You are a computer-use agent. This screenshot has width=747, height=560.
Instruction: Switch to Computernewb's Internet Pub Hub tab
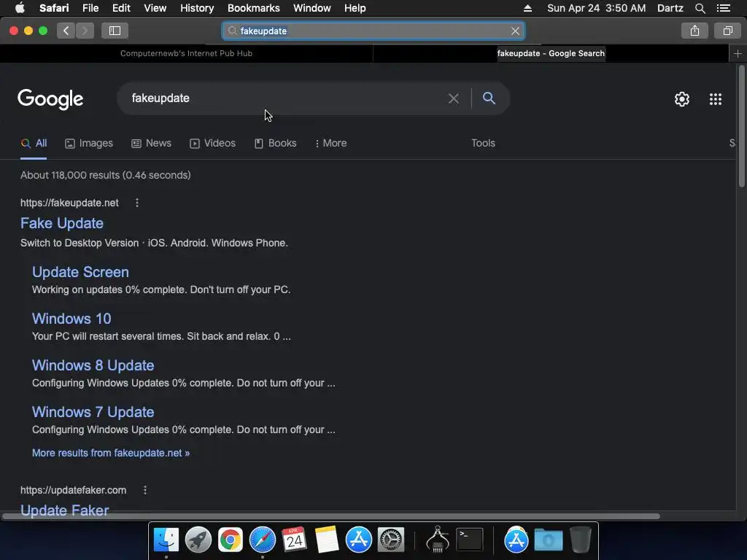tap(186, 53)
